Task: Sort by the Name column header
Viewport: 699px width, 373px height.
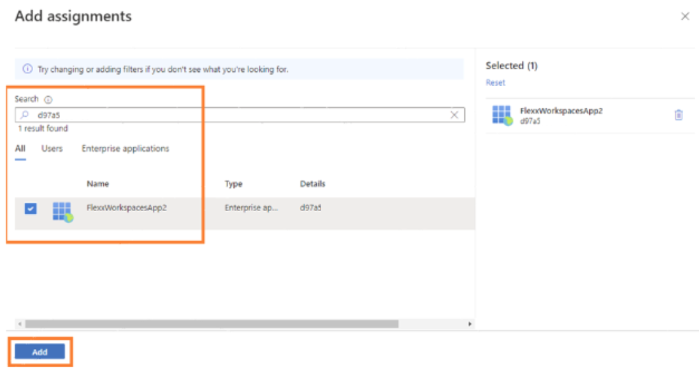Action: pyautogui.click(x=98, y=184)
